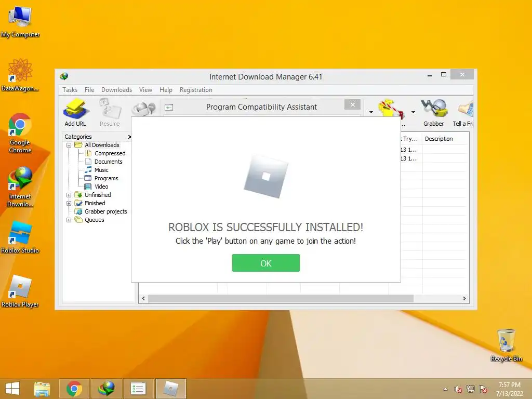Viewport: 532px width, 399px height.
Task: Open the Recycle Bin
Action: [x=506, y=345]
